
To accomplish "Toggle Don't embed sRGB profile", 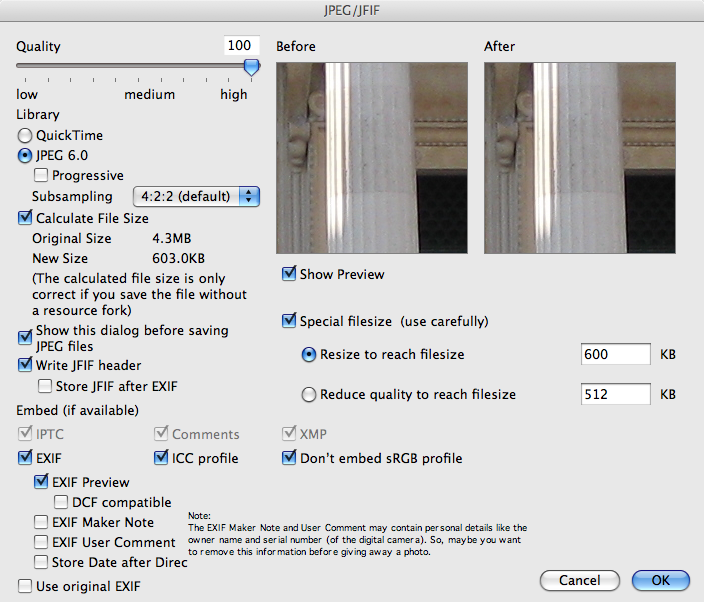I will click(289, 457).
